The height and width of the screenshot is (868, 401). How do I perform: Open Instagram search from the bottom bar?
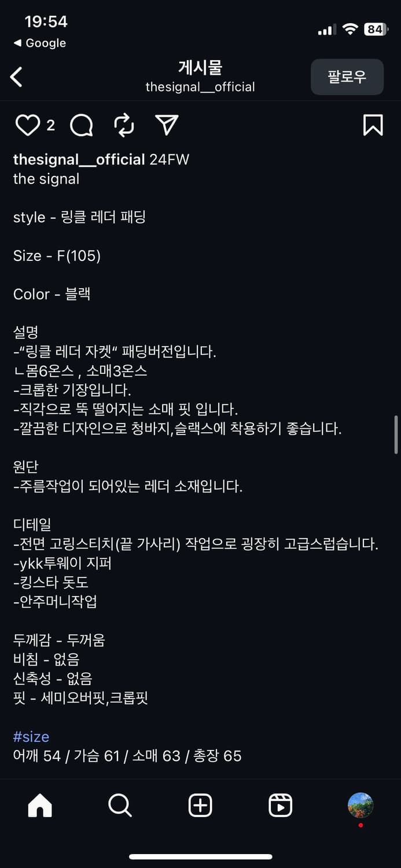click(119, 805)
